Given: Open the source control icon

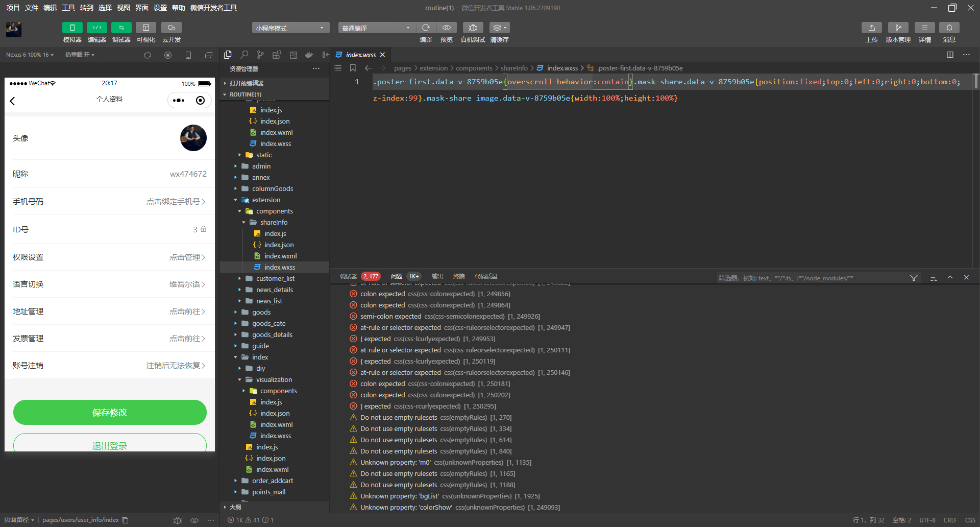Looking at the screenshot, I should click(x=260, y=55).
